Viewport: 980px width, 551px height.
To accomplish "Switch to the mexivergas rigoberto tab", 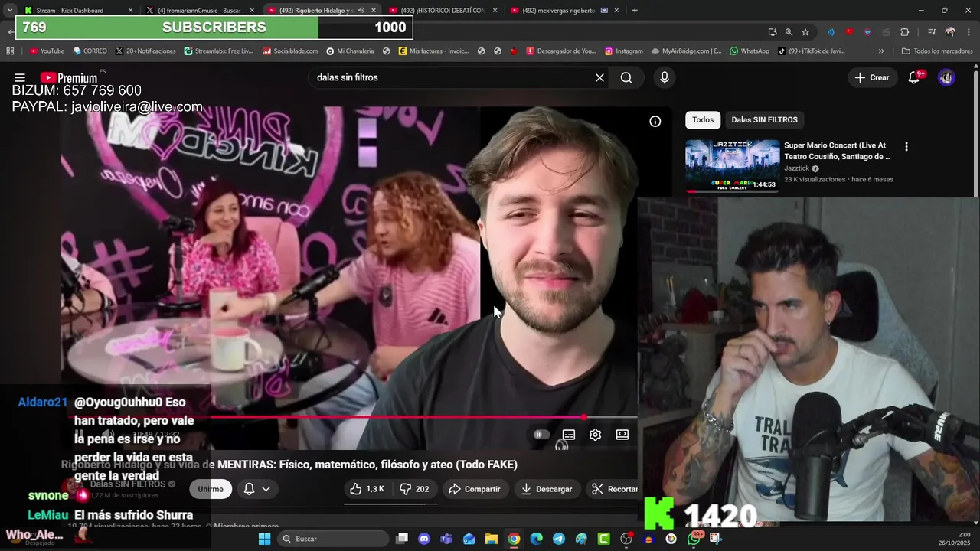I will click(x=564, y=11).
